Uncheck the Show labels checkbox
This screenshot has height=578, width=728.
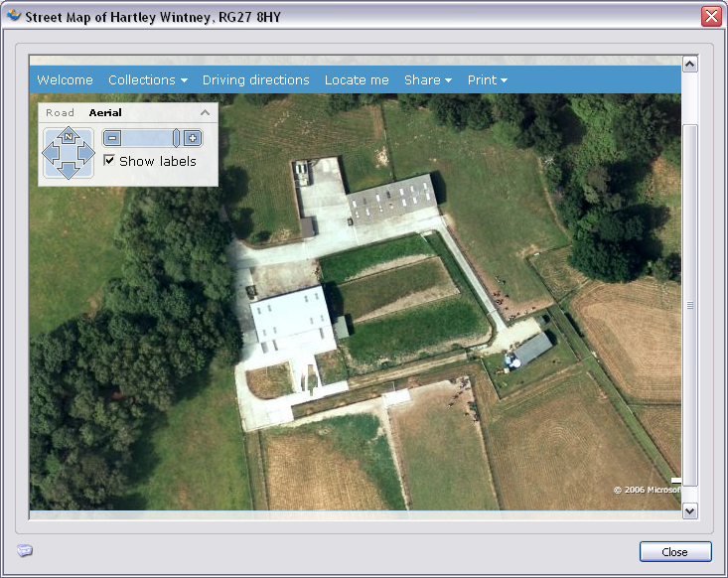pyautogui.click(x=109, y=161)
